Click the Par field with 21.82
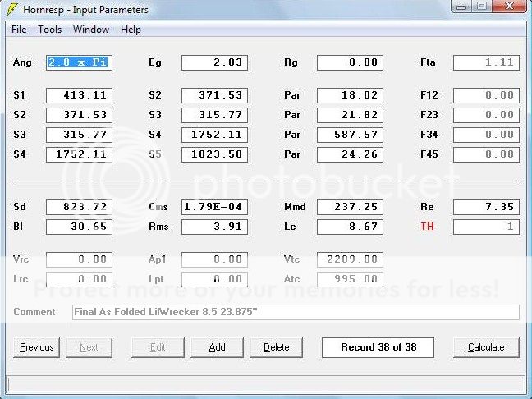 pos(350,115)
